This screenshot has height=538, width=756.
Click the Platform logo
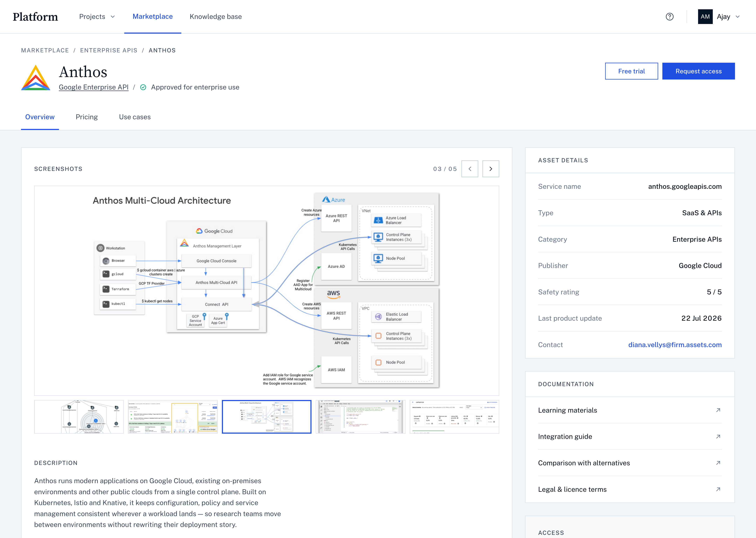click(x=35, y=17)
